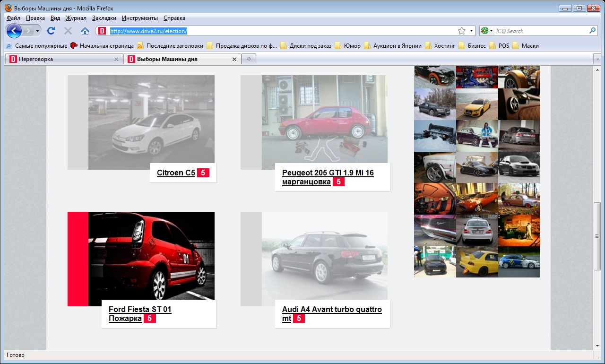Open Audi A4 Avant turbo quattro link
The image size is (605, 364).
(332, 314)
